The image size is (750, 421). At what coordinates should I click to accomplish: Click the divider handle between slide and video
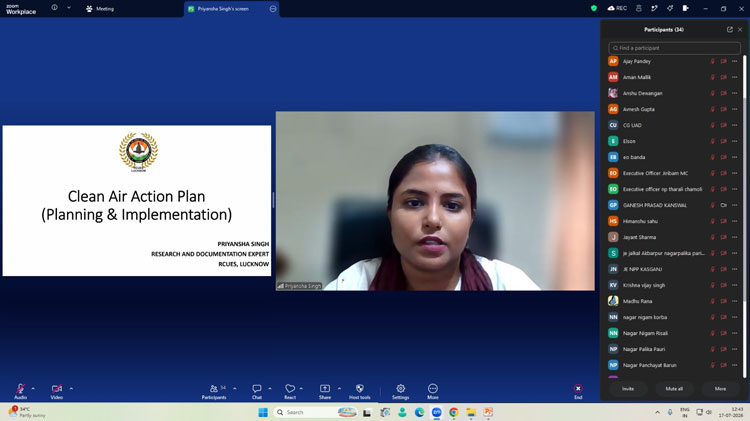click(x=273, y=200)
